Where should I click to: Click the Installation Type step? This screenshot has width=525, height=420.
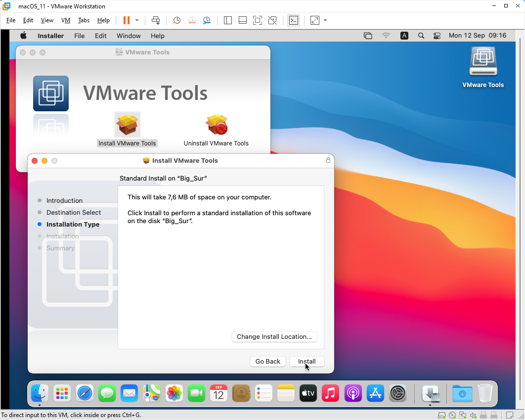73,225
